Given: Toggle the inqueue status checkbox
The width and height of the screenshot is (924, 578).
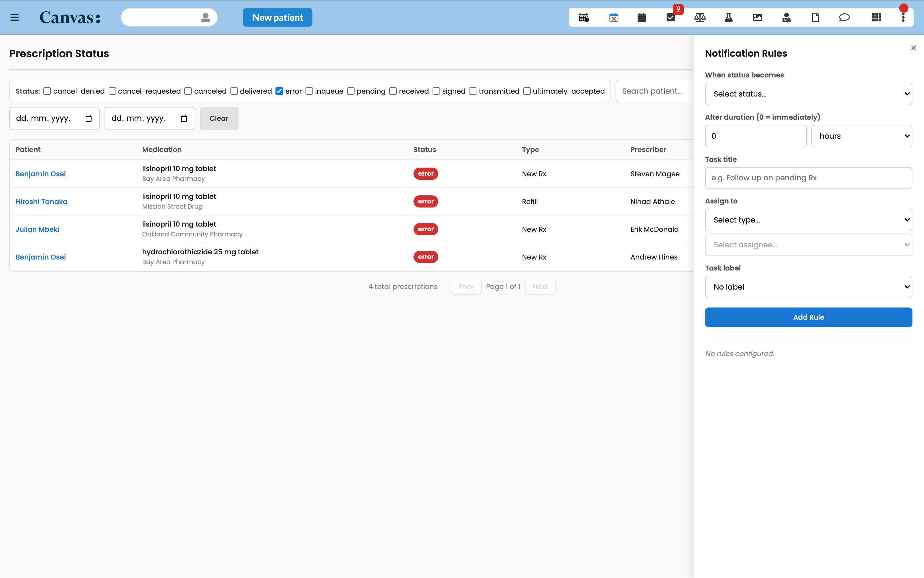Looking at the screenshot, I should [309, 91].
